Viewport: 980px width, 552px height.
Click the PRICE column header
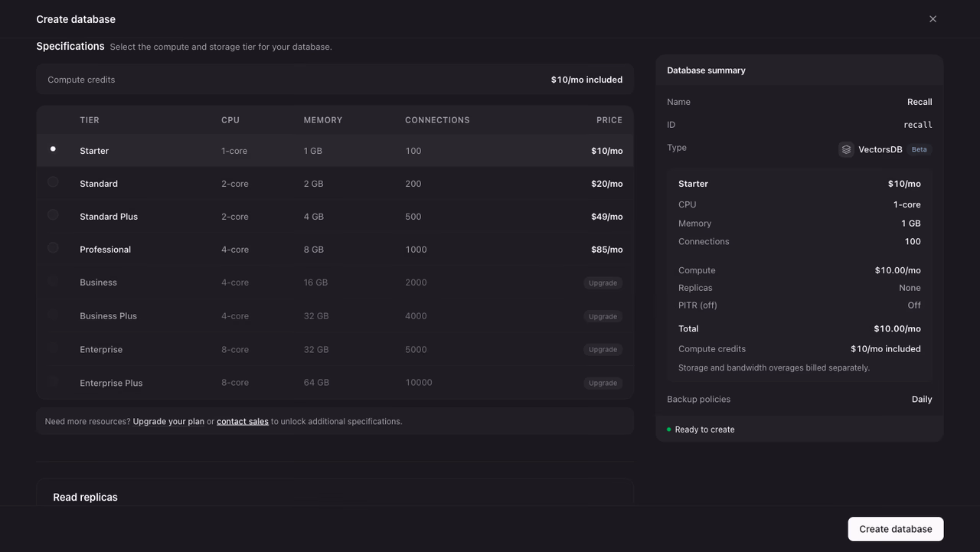click(609, 120)
